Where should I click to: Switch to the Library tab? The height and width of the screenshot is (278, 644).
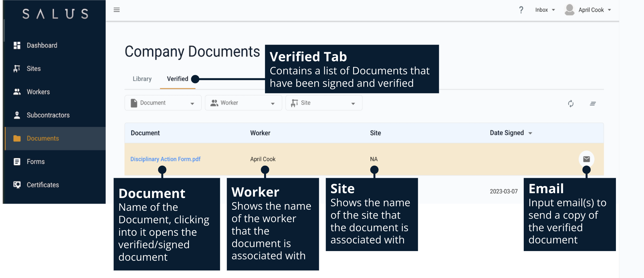pyautogui.click(x=142, y=79)
